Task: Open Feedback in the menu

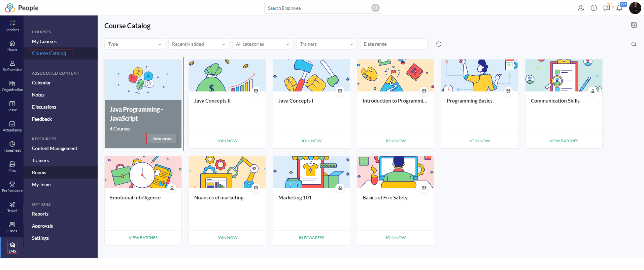Action: (42, 119)
